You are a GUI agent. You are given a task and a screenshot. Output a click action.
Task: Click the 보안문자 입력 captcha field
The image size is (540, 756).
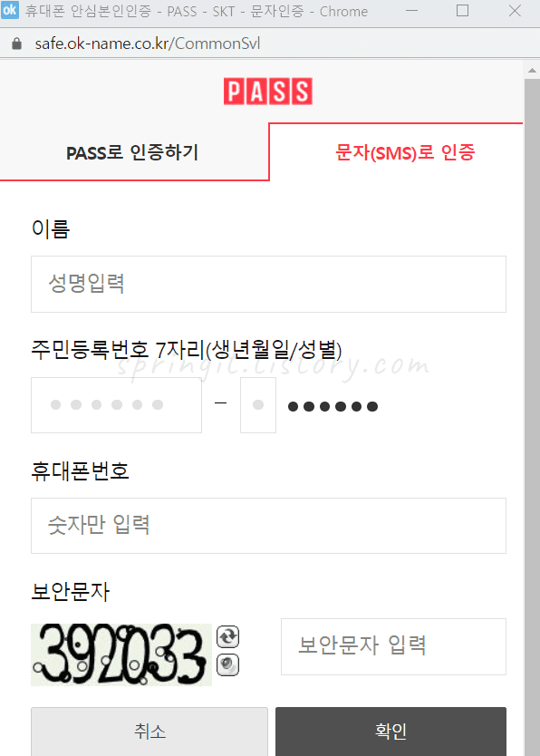pyautogui.click(x=393, y=646)
